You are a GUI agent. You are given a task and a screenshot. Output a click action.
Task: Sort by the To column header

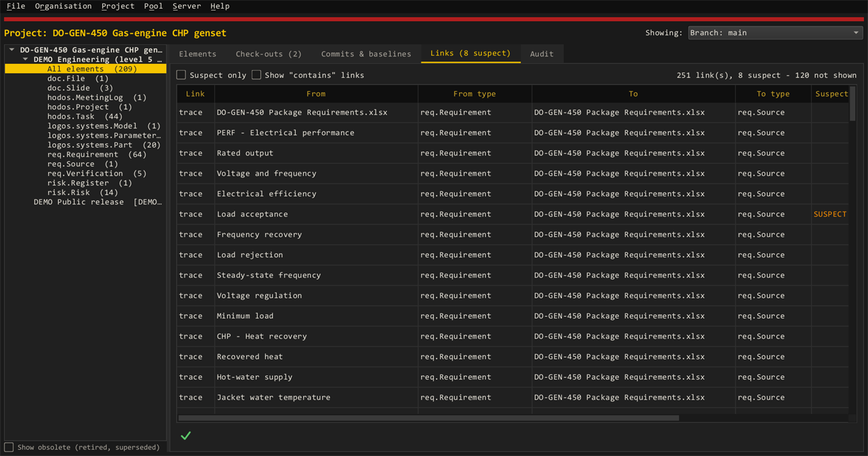633,94
